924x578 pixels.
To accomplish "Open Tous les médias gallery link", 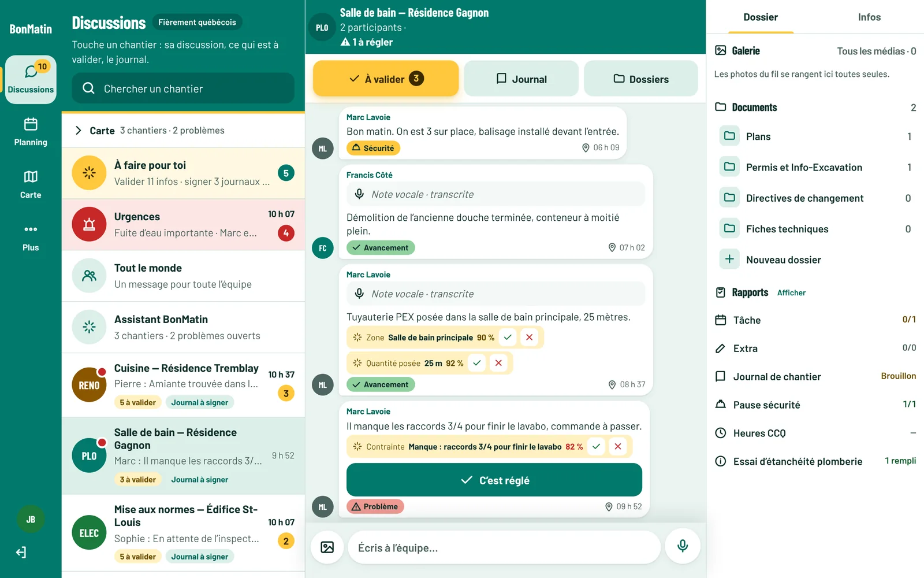I will tap(877, 51).
